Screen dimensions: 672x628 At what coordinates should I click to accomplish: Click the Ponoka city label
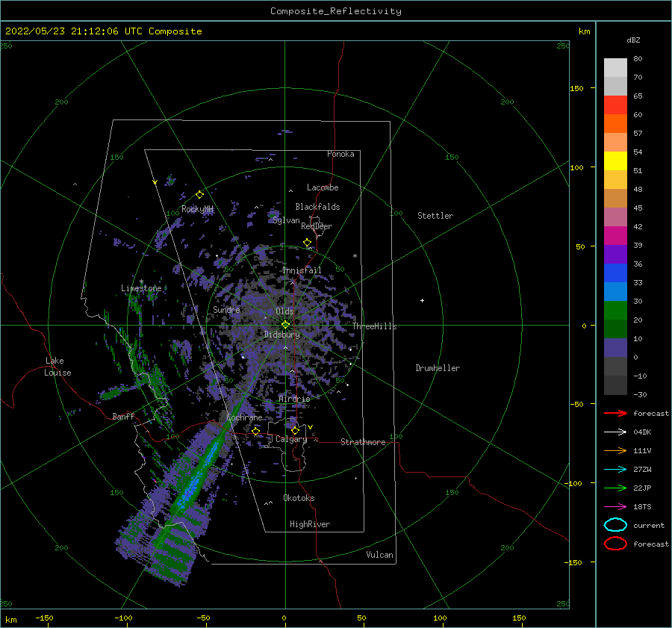(x=340, y=154)
